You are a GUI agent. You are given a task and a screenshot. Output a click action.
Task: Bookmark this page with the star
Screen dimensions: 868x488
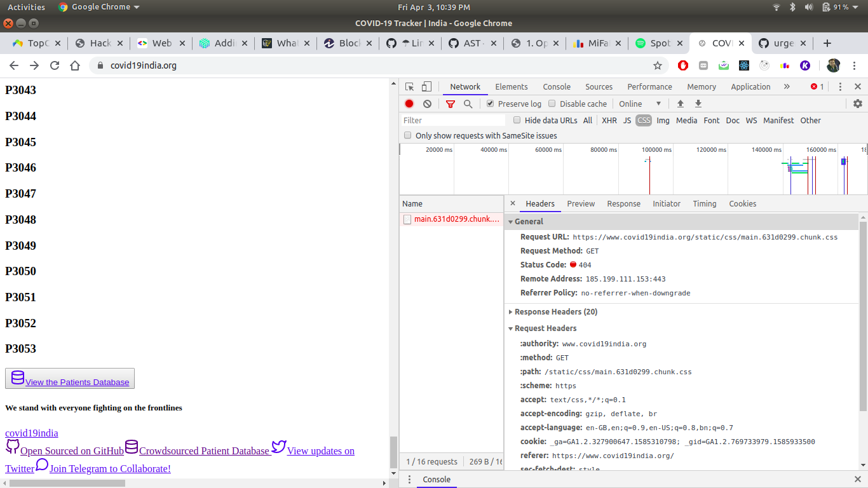tap(658, 65)
